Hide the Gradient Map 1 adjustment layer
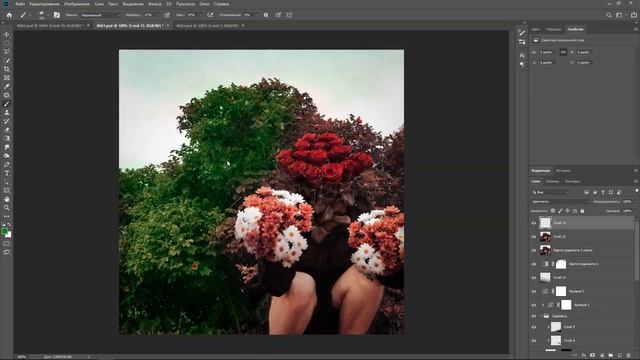Screen dimensions: 640x360 click(533, 264)
